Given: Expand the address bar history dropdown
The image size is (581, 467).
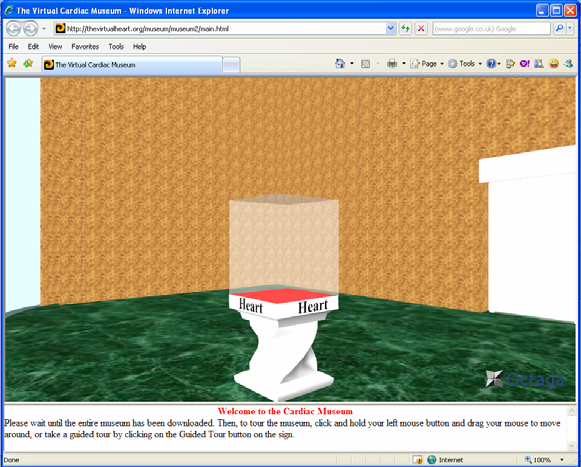Looking at the screenshot, I should [391, 29].
